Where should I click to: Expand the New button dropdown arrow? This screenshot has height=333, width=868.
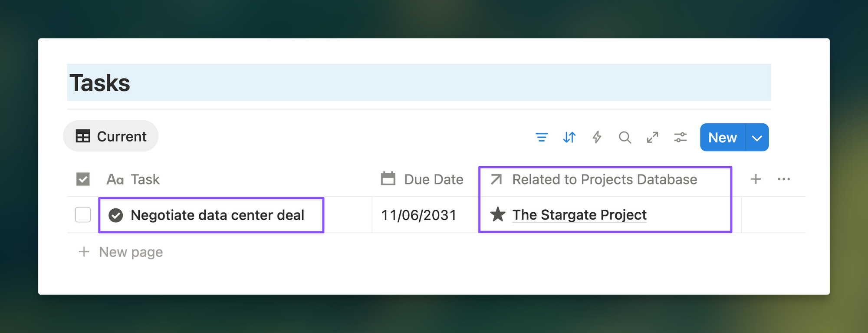[757, 138]
